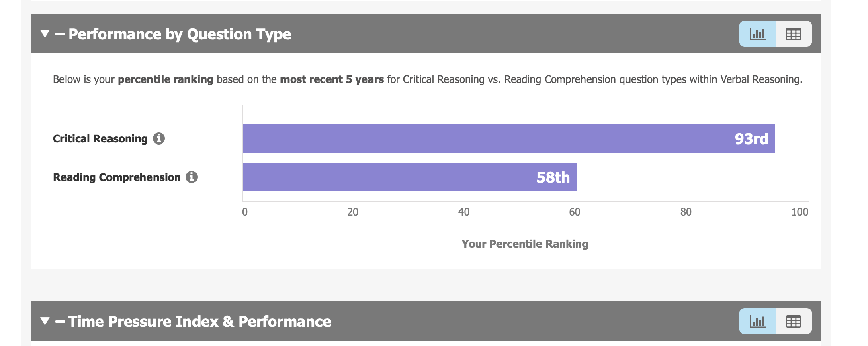Click the 58th value label
Screen dimensions: 868x346
click(553, 177)
